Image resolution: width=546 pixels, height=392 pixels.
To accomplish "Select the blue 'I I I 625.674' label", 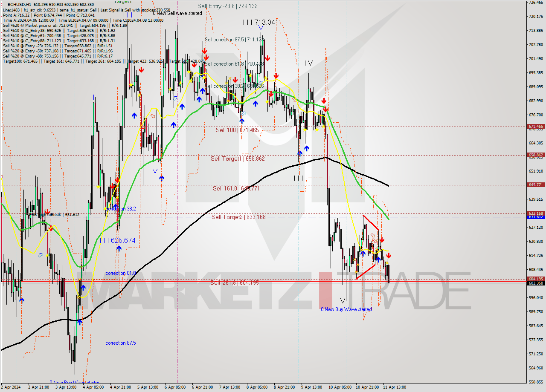I will pyautogui.click(x=118, y=241).
